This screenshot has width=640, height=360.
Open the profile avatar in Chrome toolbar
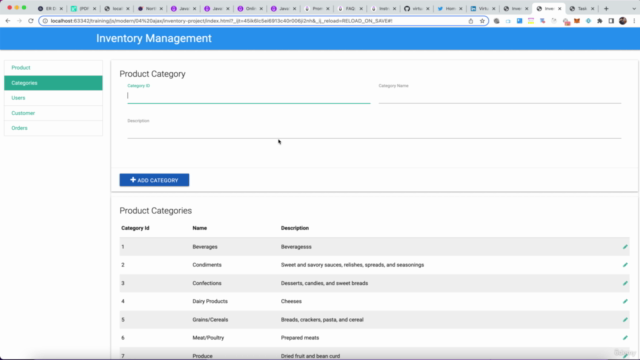(x=622, y=21)
